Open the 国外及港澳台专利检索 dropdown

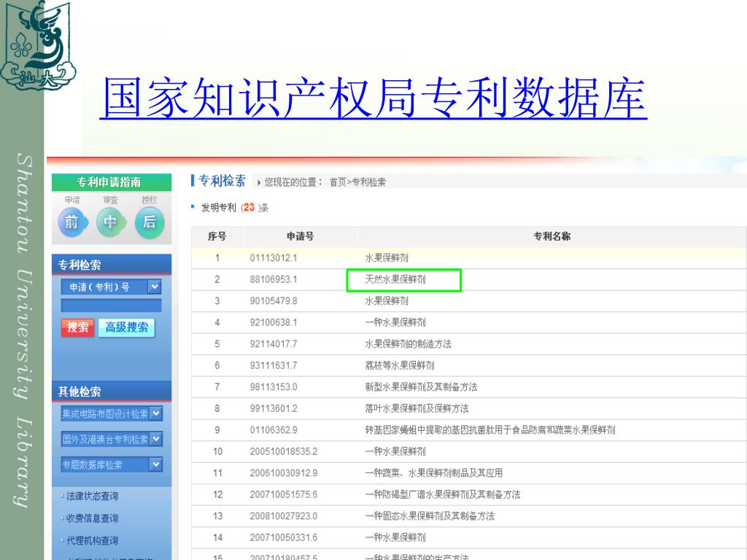click(x=112, y=439)
